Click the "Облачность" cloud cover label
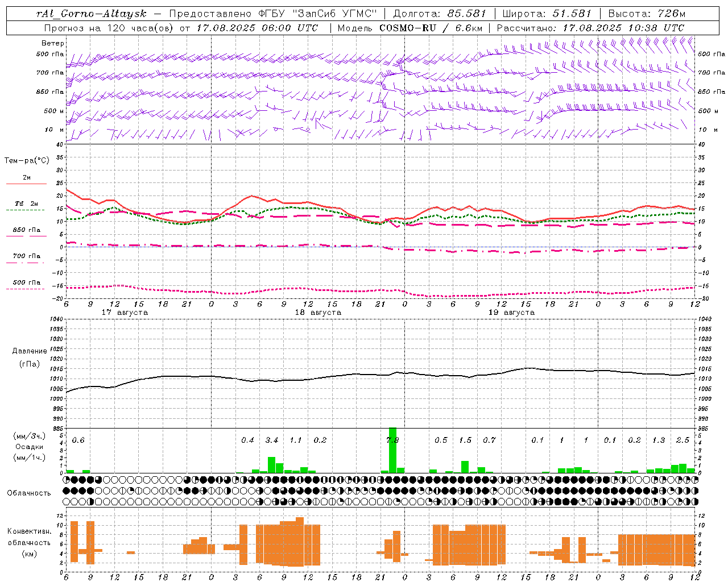 click(29, 493)
